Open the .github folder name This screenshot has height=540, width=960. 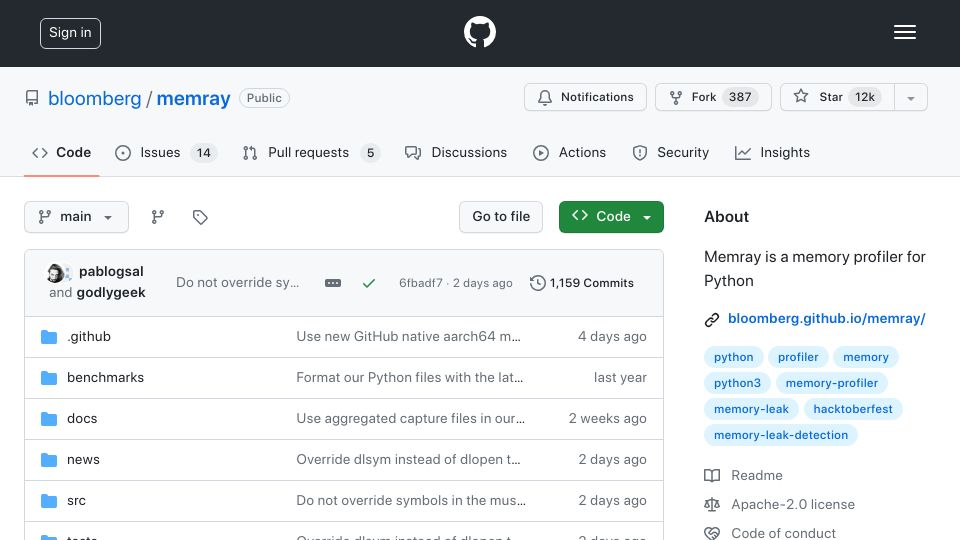pos(89,337)
